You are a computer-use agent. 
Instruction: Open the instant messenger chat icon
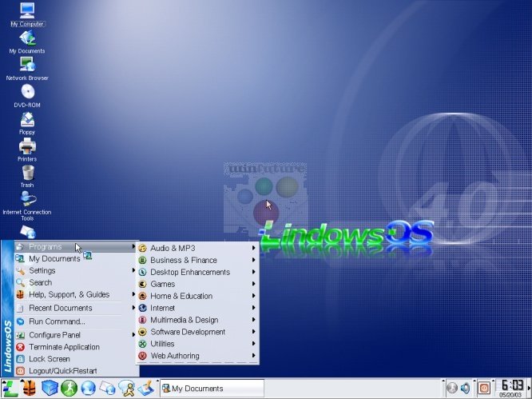coord(127,388)
